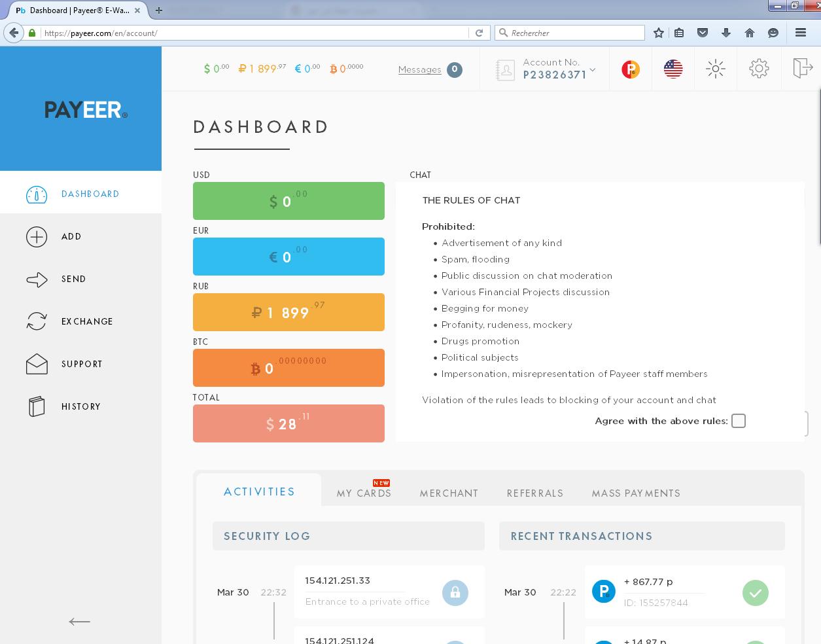Click the browser address bar
The height and width of the screenshot is (644, 821).
[255, 33]
